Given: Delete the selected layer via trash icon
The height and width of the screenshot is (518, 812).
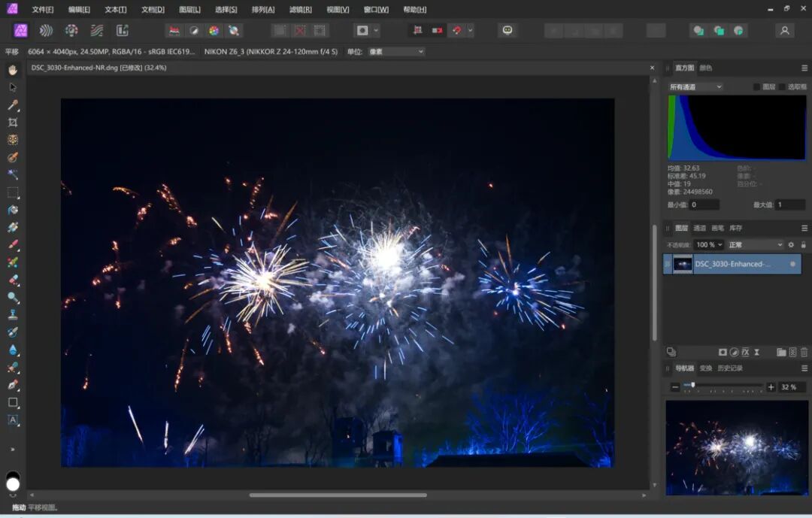Looking at the screenshot, I should [804, 353].
